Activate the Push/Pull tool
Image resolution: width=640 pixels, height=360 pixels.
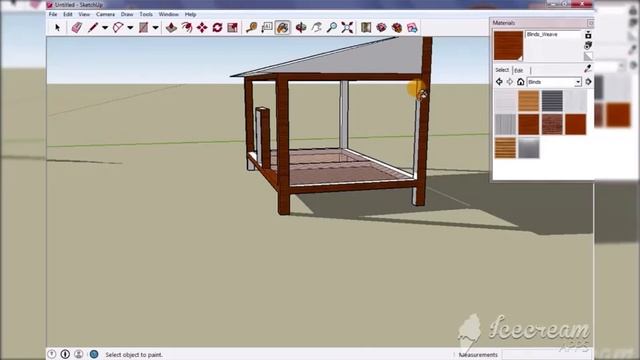pyautogui.click(x=171, y=27)
